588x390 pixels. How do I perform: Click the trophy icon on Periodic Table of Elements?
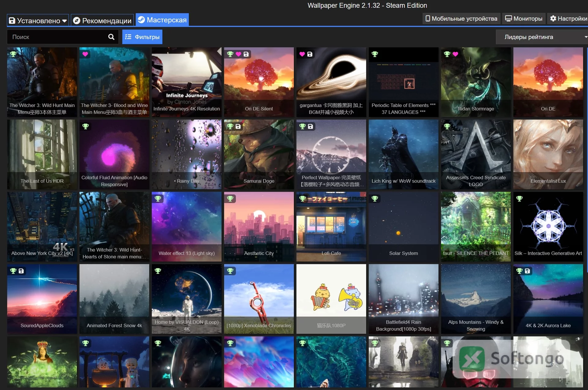click(375, 54)
